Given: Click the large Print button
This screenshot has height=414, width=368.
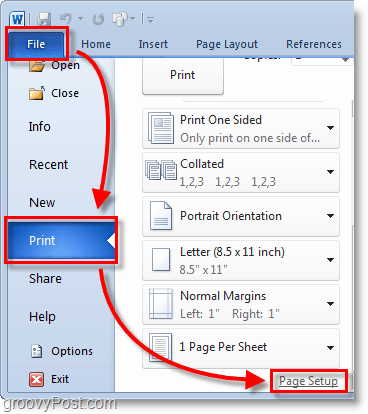Looking at the screenshot, I should (x=183, y=76).
